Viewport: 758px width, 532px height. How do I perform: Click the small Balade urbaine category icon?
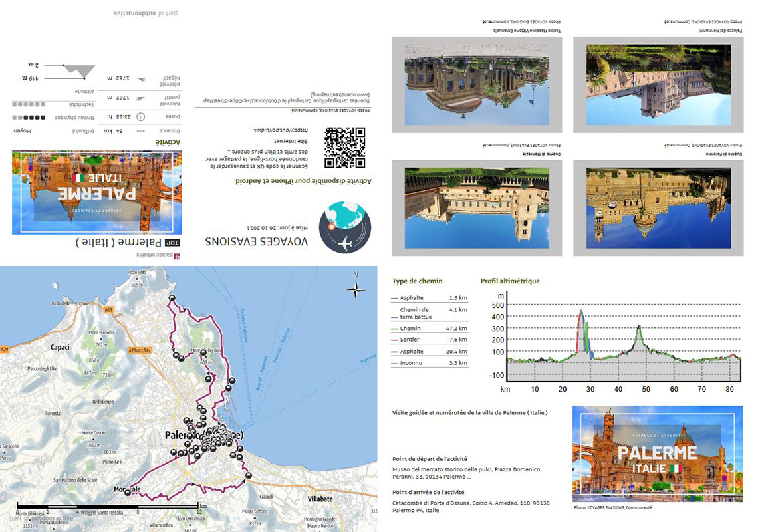[x=177, y=256]
